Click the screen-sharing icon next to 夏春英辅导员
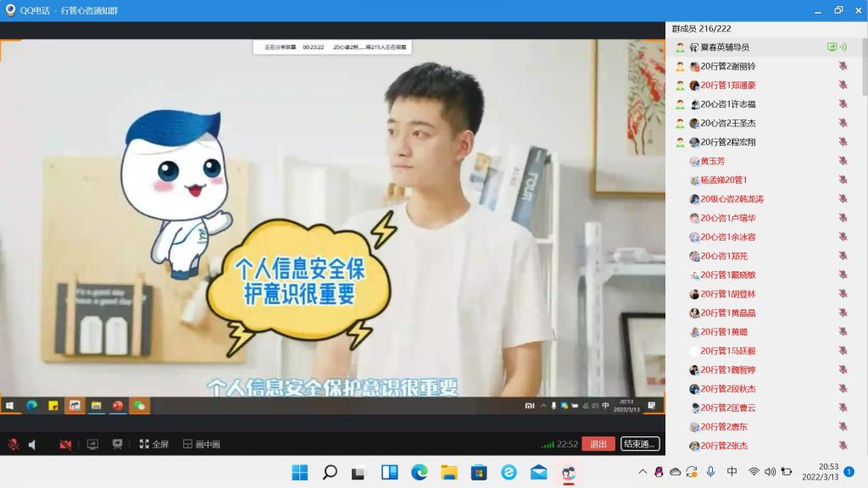The height and width of the screenshot is (488, 868). (x=832, y=47)
